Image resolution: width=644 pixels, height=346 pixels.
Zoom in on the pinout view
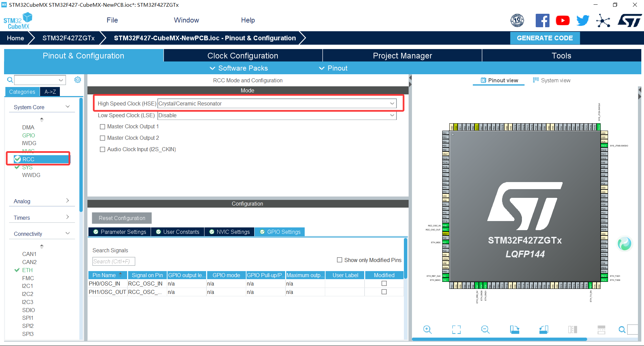(427, 330)
